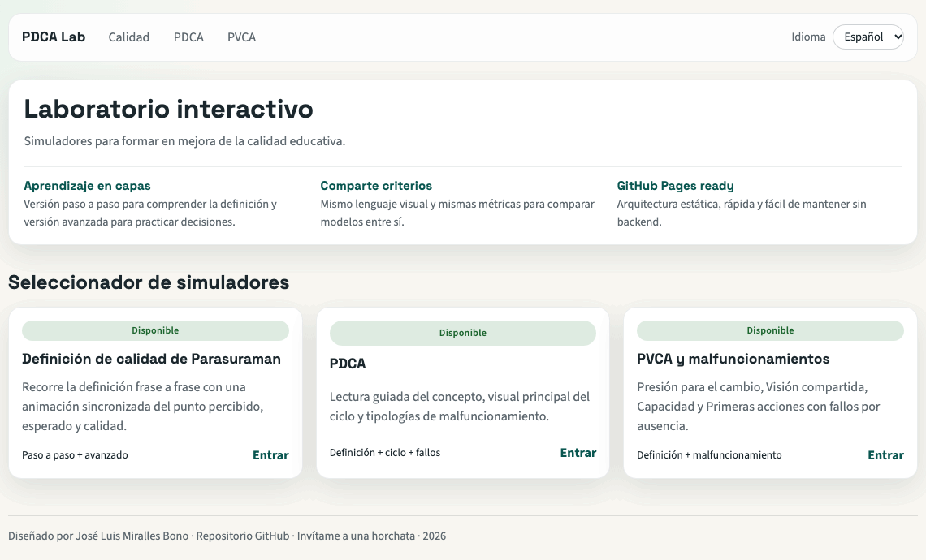926x560 pixels.
Task: Open PDCA navigation menu item
Action: pos(188,37)
